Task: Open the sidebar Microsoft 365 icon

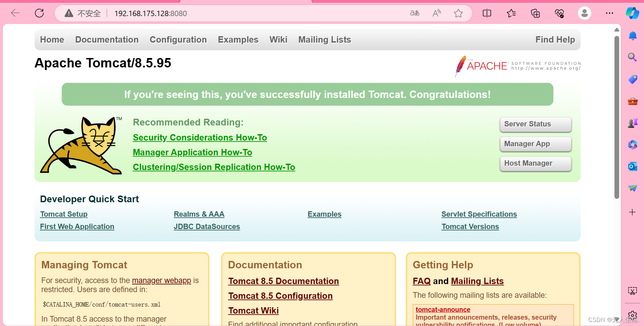Action: [633, 145]
